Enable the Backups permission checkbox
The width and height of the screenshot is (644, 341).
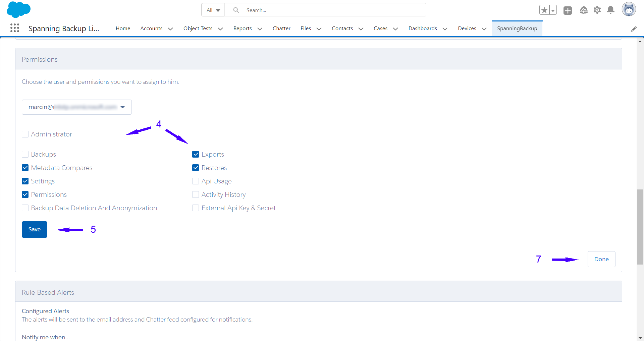[x=25, y=154]
